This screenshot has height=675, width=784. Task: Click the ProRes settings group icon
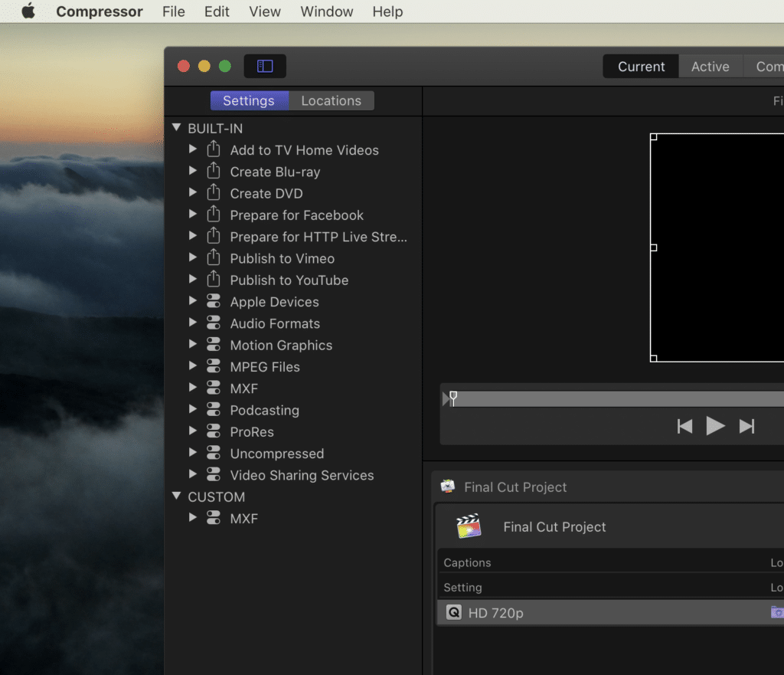[x=213, y=431]
